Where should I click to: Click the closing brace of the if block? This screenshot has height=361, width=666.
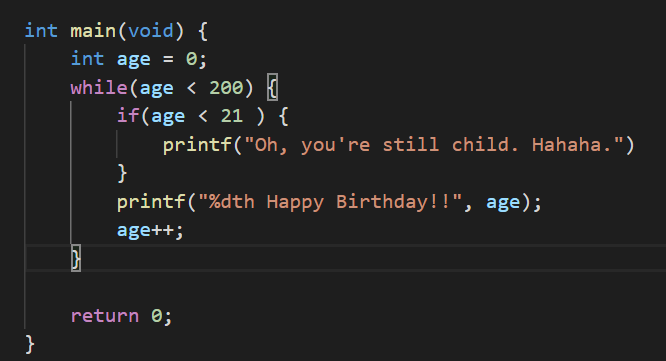coord(122,173)
